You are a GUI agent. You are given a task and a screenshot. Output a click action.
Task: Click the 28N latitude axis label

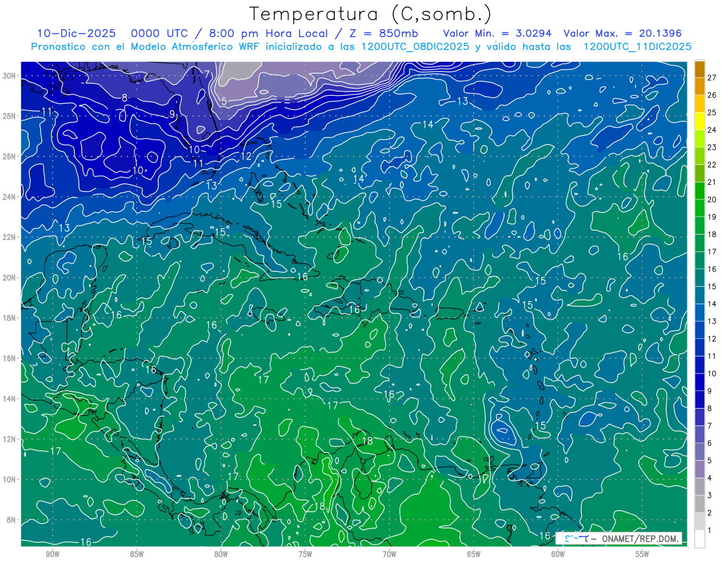(10, 116)
